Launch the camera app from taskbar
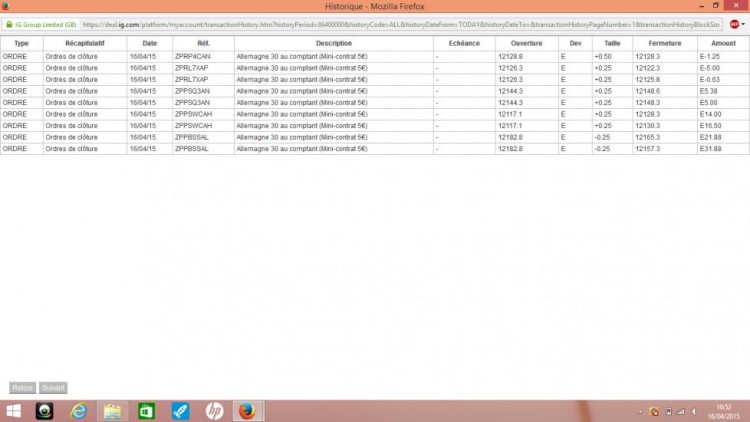The width and height of the screenshot is (750, 422). pos(44,411)
